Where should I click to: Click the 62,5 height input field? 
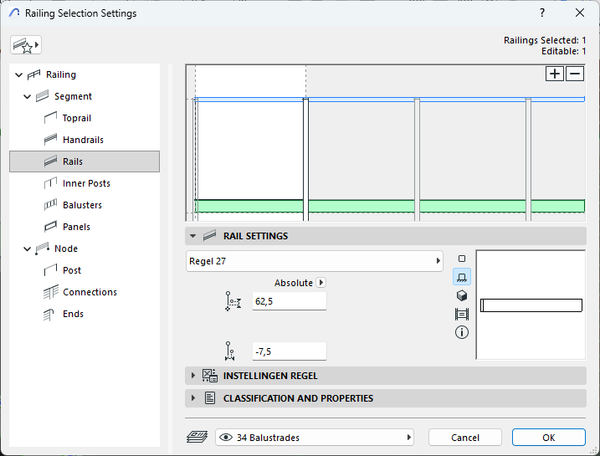click(289, 300)
